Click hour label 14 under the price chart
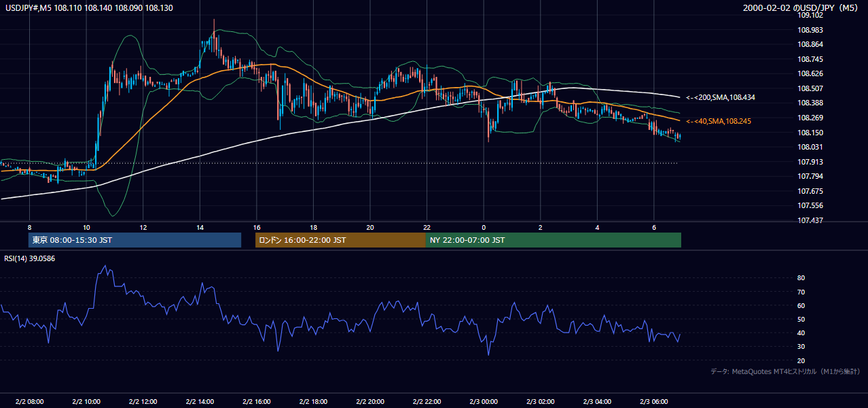The height and width of the screenshot is (408, 868). point(200,227)
